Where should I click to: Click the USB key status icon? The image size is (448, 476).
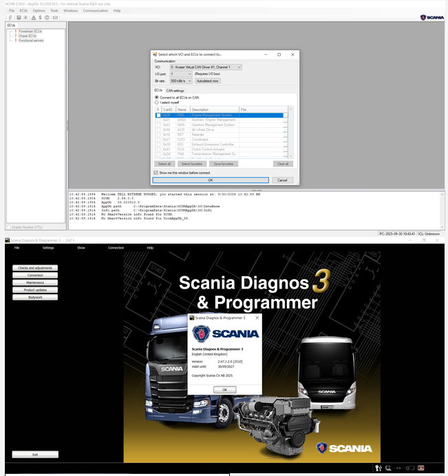tap(378, 468)
